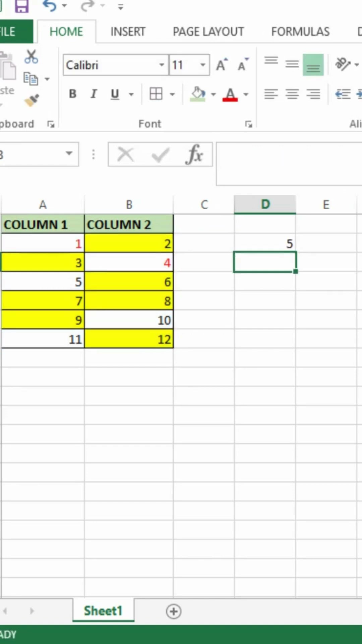
Task: Toggle Italic formatting
Action: click(x=94, y=94)
